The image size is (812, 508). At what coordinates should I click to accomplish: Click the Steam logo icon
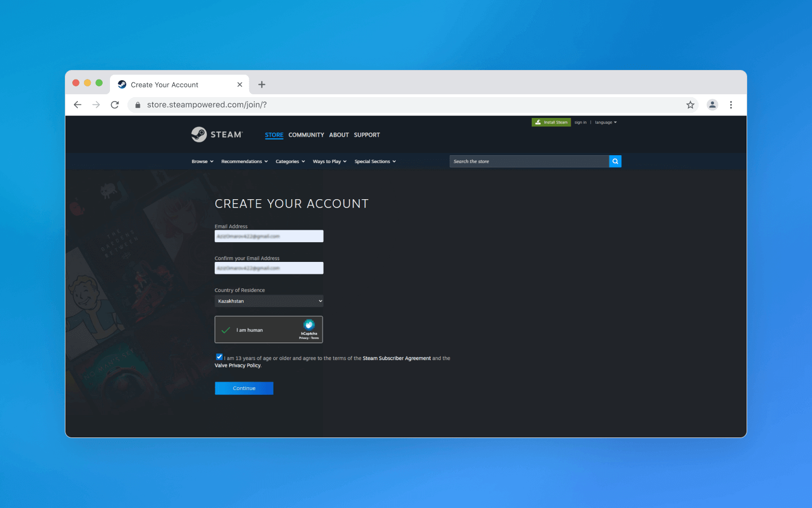(x=198, y=134)
